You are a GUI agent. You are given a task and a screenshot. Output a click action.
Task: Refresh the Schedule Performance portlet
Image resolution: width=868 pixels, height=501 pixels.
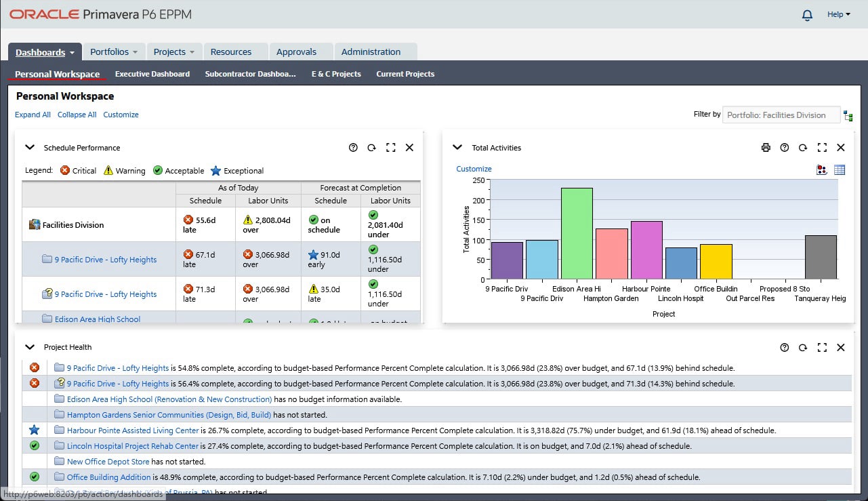click(371, 148)
